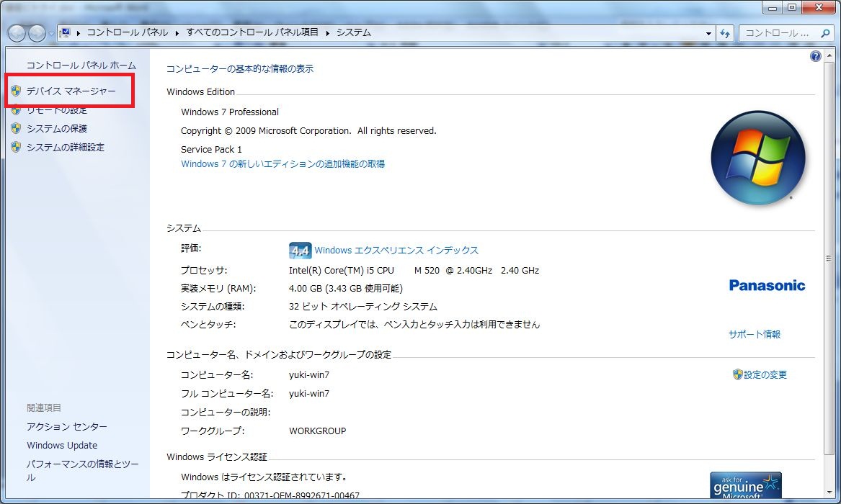Maximize the System window
The height and width of the screenshot is (504, 841).
pyautogui.click(x=792, y=7)
